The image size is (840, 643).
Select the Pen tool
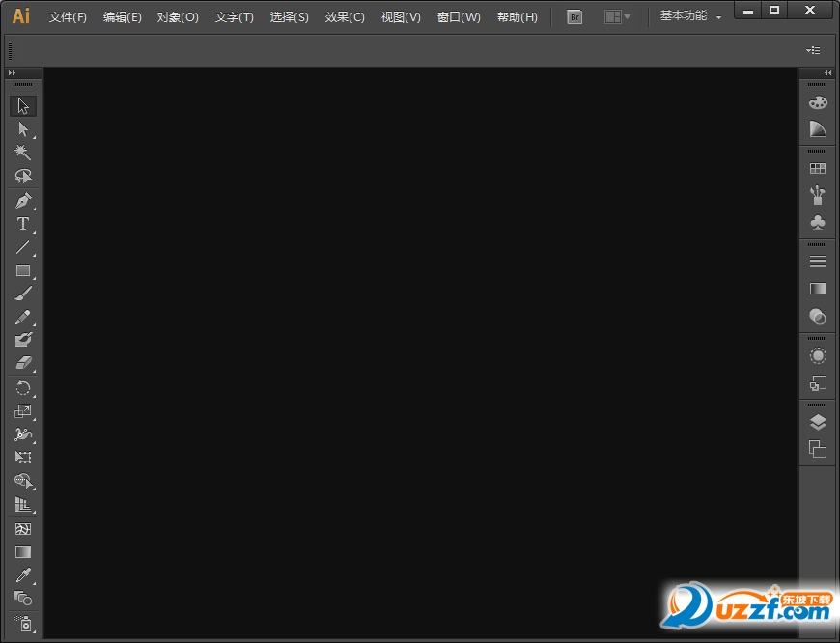click(23, 201)
